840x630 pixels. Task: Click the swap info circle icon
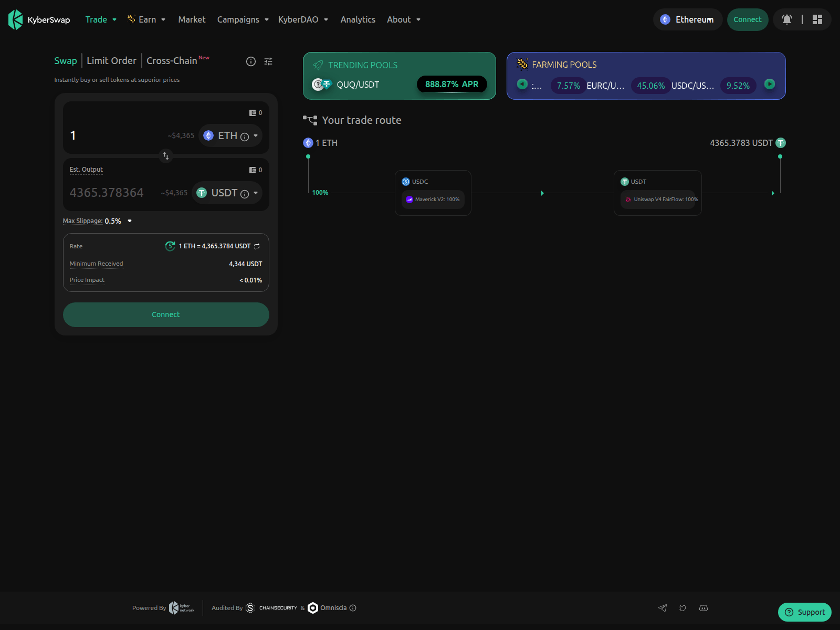click(251, 61)
